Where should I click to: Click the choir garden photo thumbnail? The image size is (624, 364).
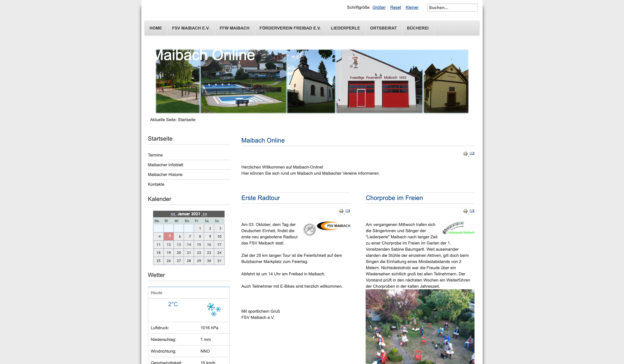pos(420,326)
